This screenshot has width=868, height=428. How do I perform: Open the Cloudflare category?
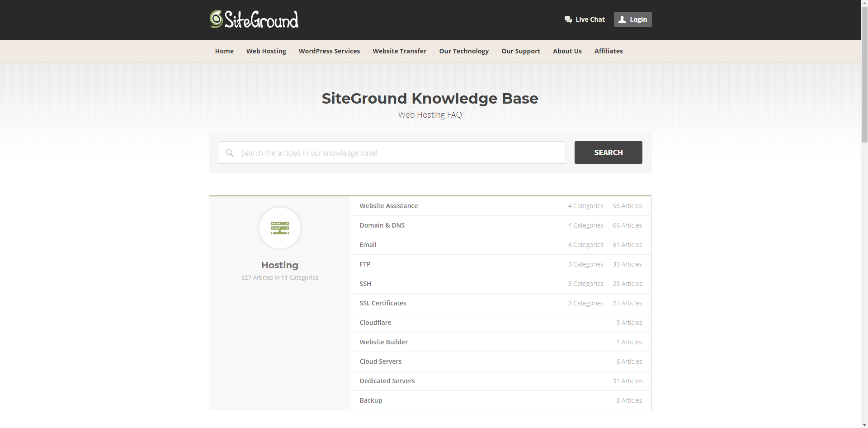point(375,323)
